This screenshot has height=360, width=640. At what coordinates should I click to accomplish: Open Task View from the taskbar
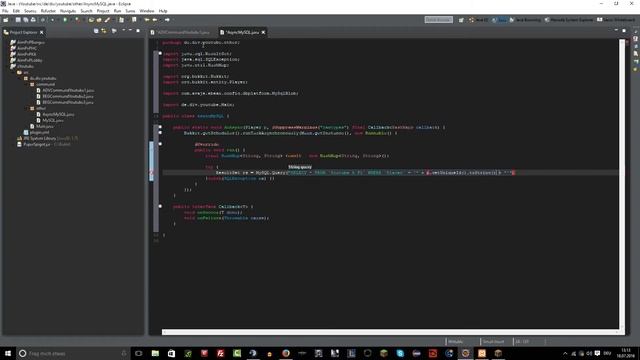pyautogui.click(x=139, y=353)
